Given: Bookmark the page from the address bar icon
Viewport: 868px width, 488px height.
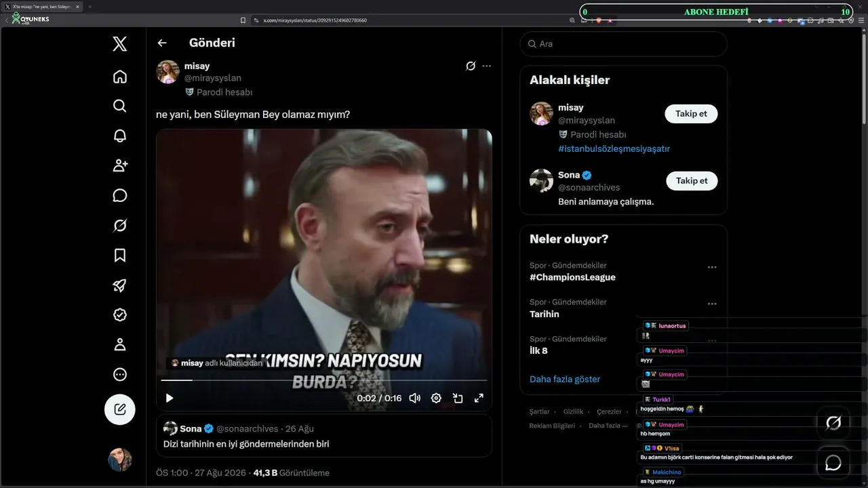Looking at the screenshot, I should [x=243, y=20].
